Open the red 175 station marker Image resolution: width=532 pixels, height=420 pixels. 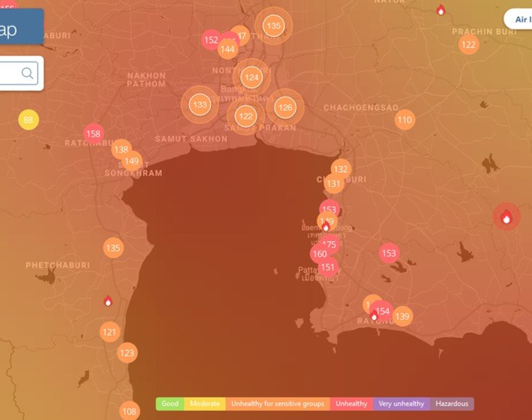[x=330, y=243]
